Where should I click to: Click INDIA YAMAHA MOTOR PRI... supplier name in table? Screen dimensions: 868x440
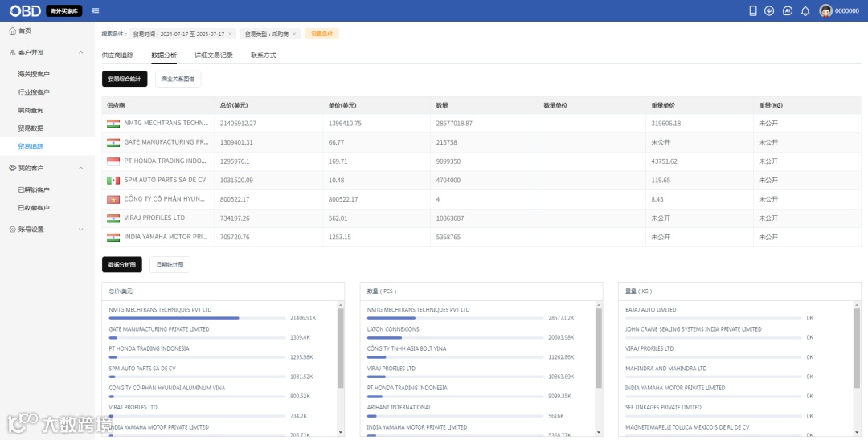click(x=166, y=237)
